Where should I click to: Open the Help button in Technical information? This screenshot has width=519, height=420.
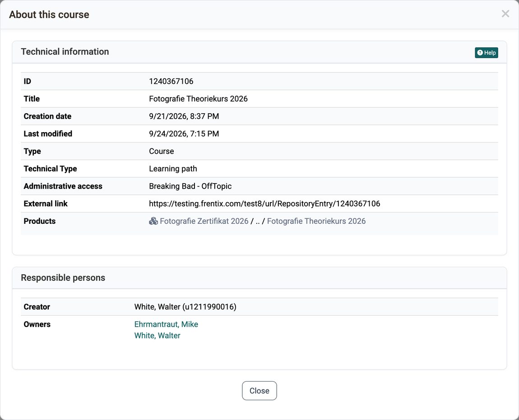486,53
